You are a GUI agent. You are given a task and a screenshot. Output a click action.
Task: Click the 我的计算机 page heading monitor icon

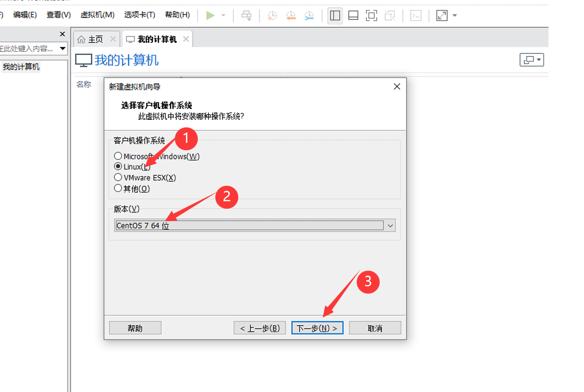tap(83, 60)
